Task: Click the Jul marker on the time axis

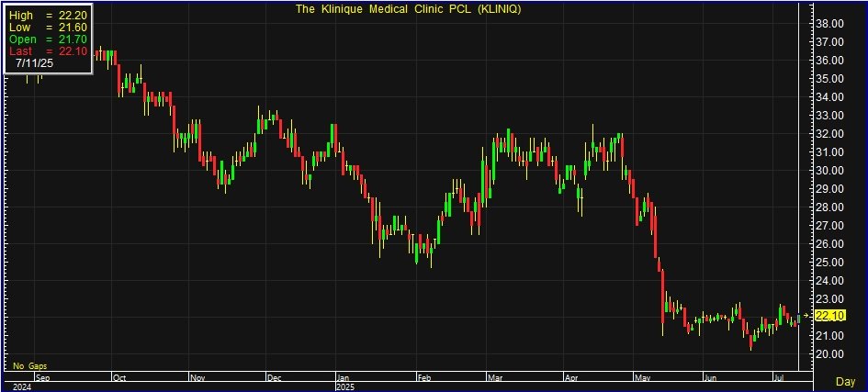Action: pos(778,376)
